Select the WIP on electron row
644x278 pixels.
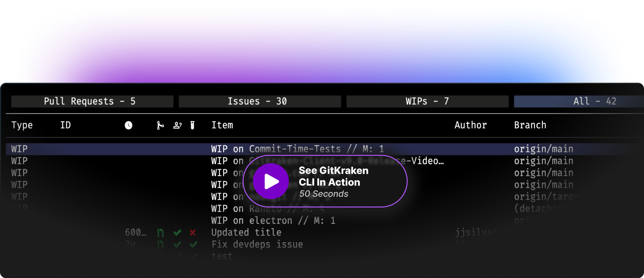point(273,221)
